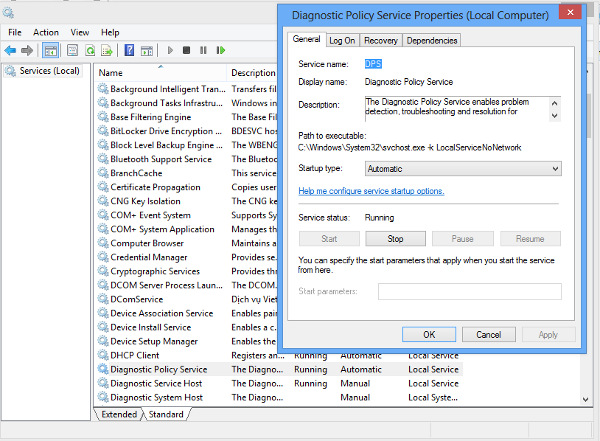Click the Cancel button
600x441 pixels.
(x=489, y=335)
